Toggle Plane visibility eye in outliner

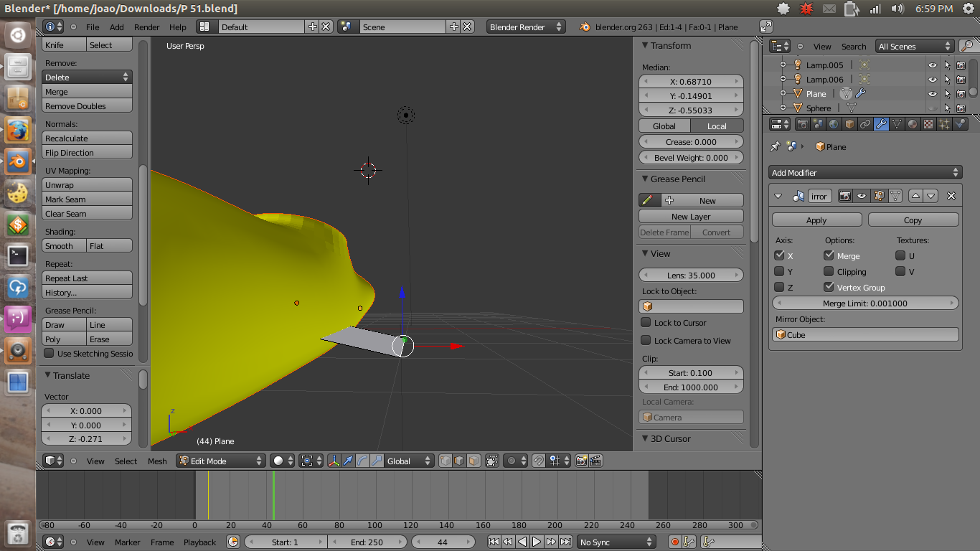click(x=933, y=93)
